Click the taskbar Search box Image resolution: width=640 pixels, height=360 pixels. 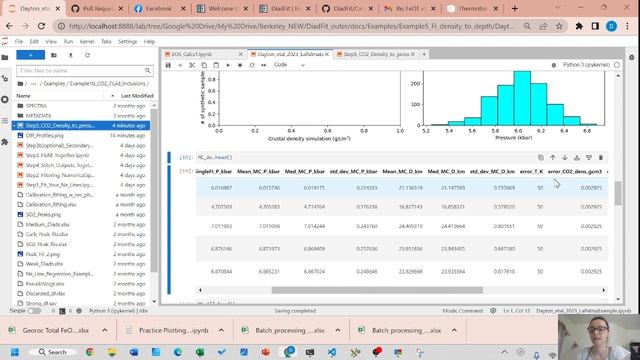tap(53, 352)
